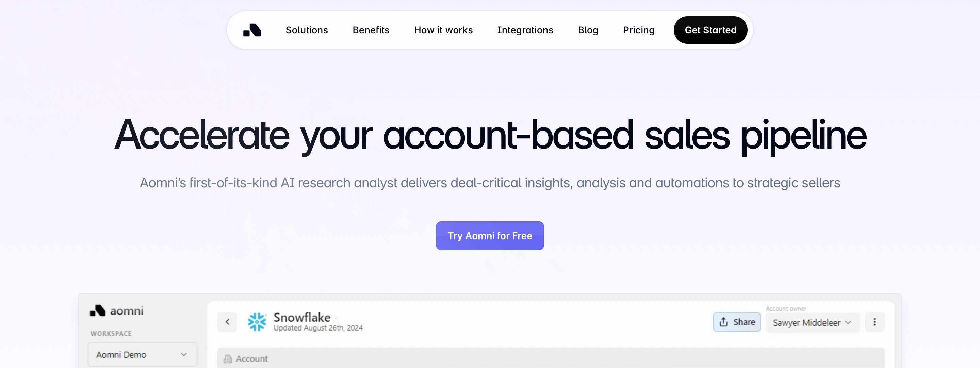
Task: Click the Snowflake company logo icon
Action: [257, 322]
